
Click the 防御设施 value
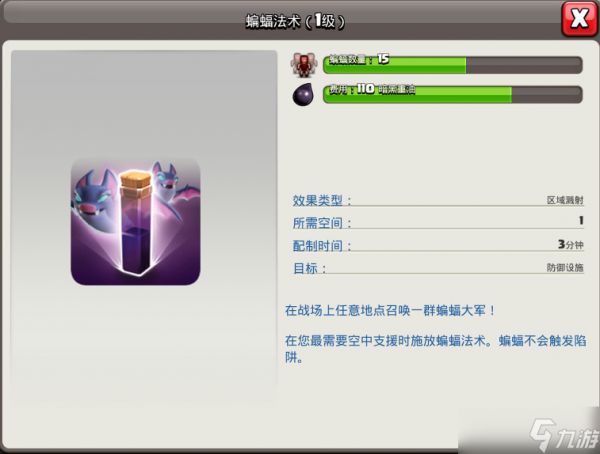565,267
